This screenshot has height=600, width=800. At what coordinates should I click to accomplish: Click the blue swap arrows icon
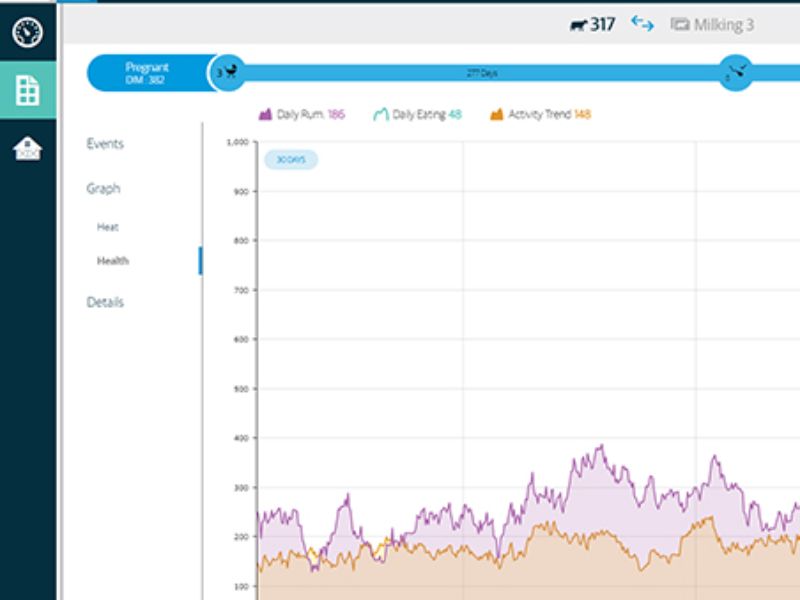(x=642, y=24)
